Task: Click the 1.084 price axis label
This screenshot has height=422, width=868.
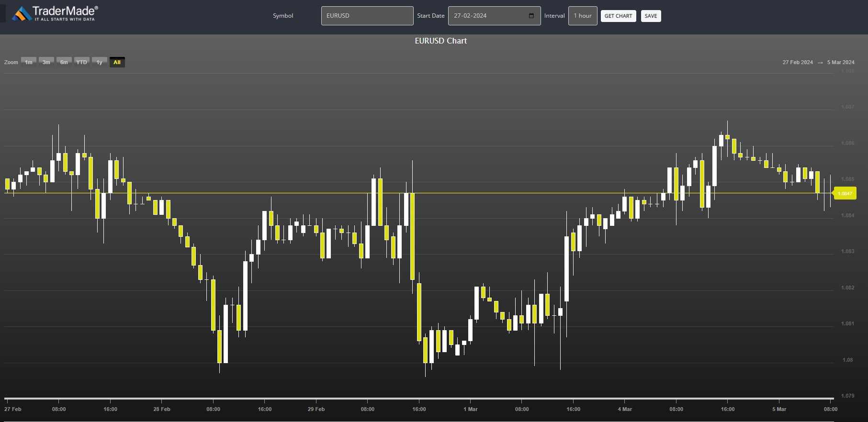Action: (x=847, y=215)
